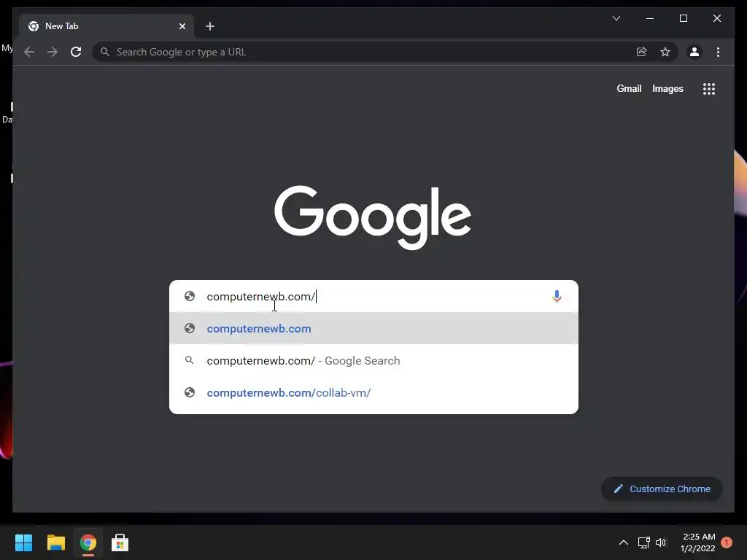Open the volume tray icon
This screenshot has width=747, height=560.
(661, 542)
